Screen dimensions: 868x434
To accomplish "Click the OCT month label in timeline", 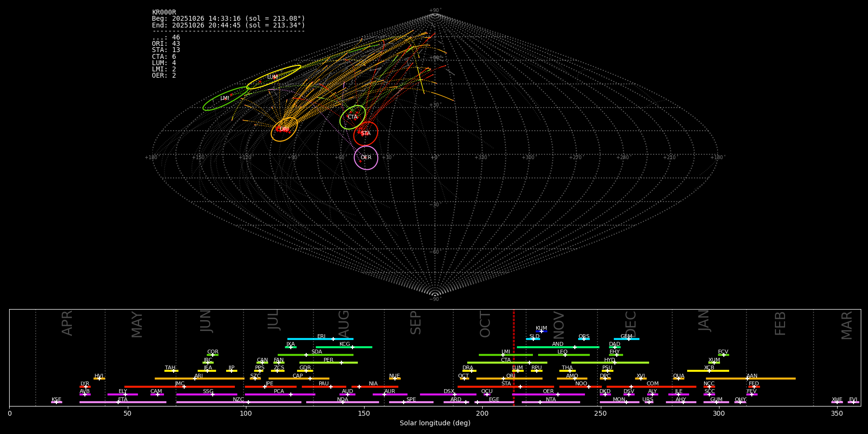I will (x=485, y=324).
